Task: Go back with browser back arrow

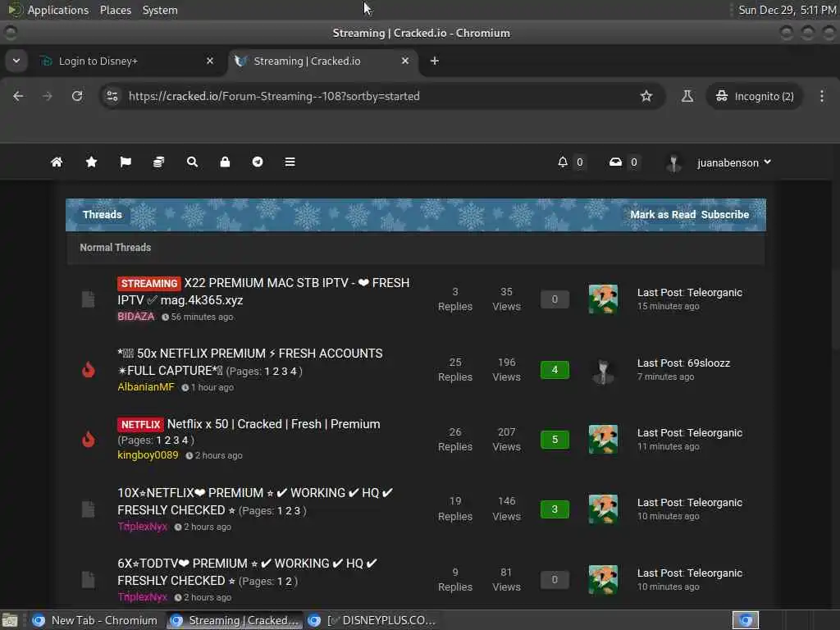Action: [18, 96]
